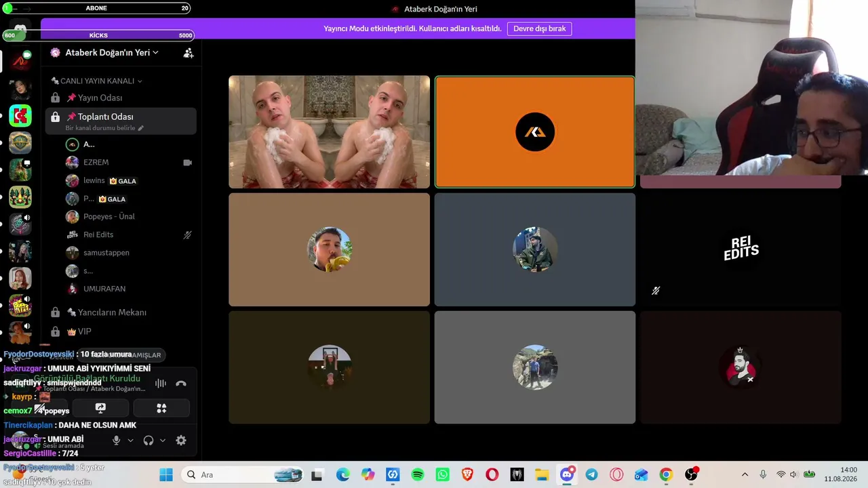Open user settings gear icon
This screenshot has width=868, height=488.
click(181, 441)
